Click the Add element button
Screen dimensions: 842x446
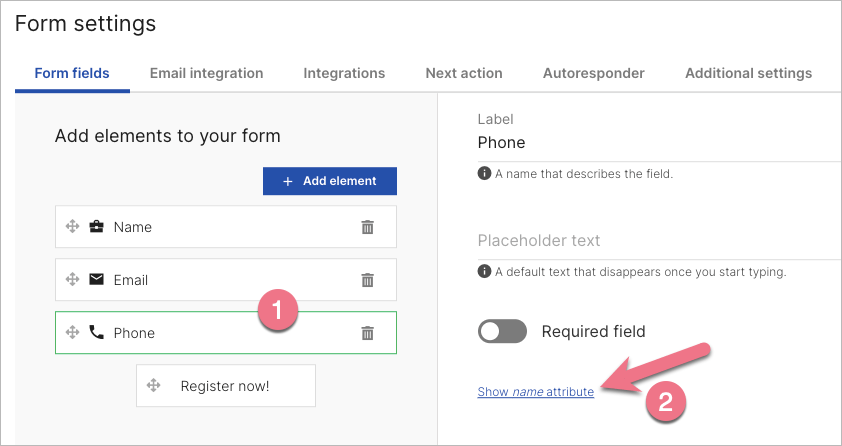pyautogui.click(x=330, y=181)
